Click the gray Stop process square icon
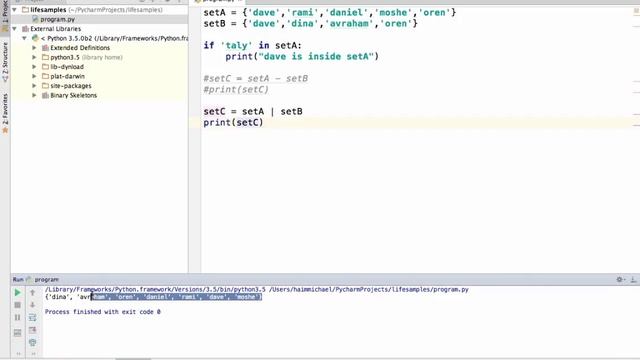This screenshot has height=360, width=640. point(17,305)
